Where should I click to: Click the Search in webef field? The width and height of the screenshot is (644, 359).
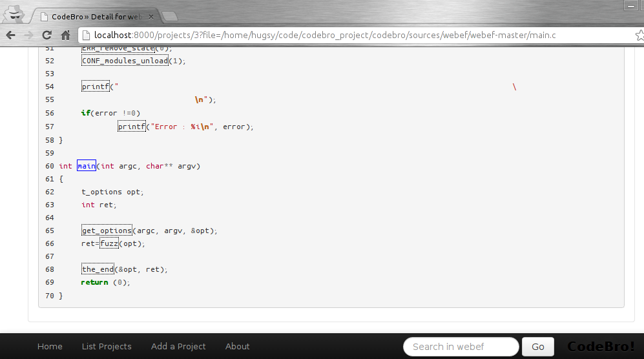(x=461, y=347)
